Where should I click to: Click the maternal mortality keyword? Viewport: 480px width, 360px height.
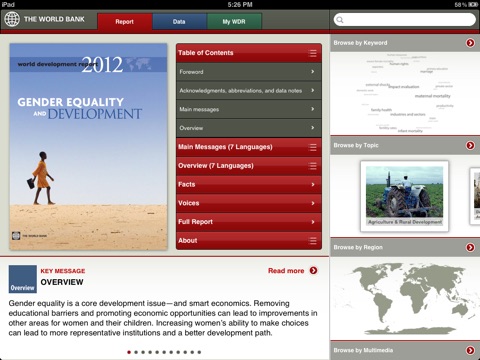[x=432, y=96]
